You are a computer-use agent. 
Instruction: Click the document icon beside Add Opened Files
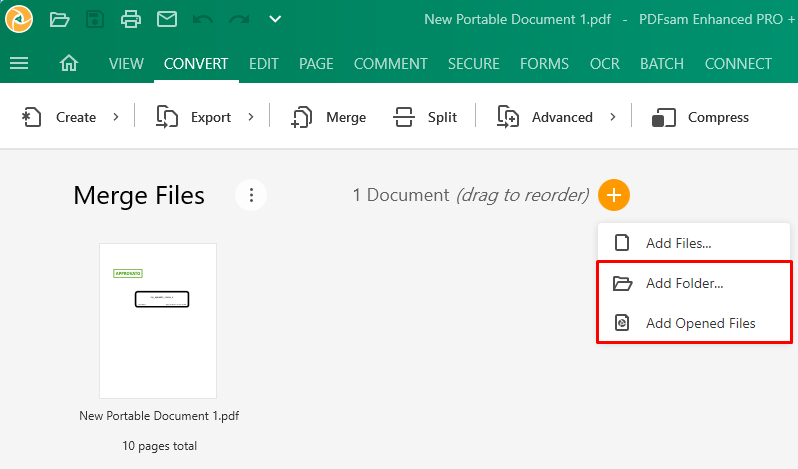point(622,323)
